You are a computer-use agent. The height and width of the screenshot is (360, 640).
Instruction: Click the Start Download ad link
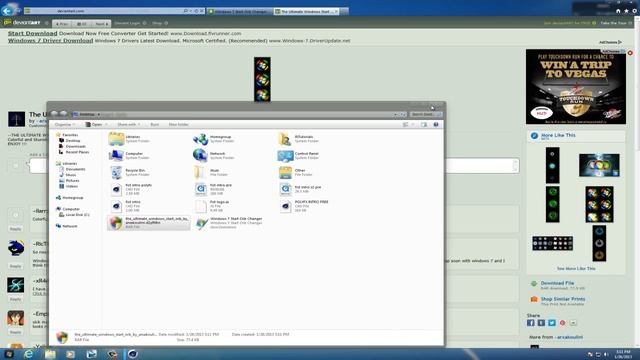[33, 33]
